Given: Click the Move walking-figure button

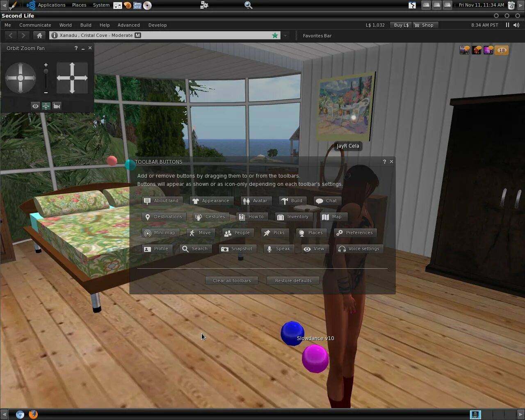Looking at the screenshot, I should [201, 233].
